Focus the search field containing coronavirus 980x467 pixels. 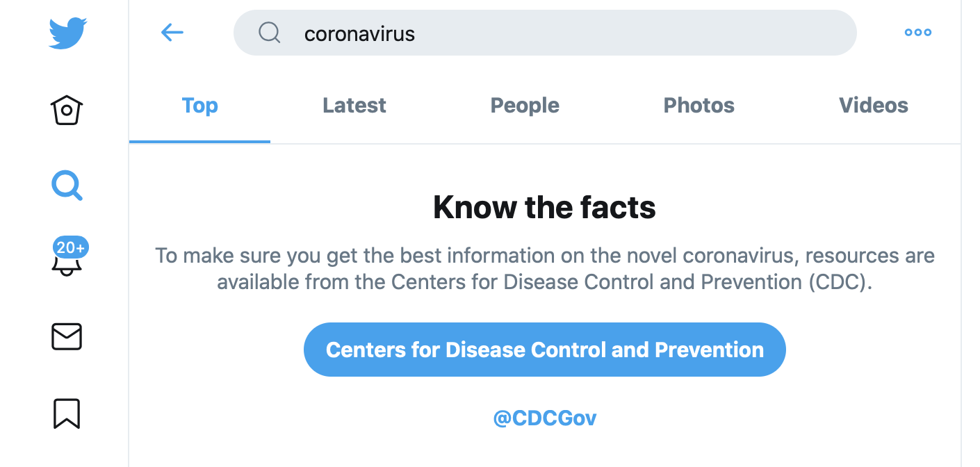coord(545,33)
